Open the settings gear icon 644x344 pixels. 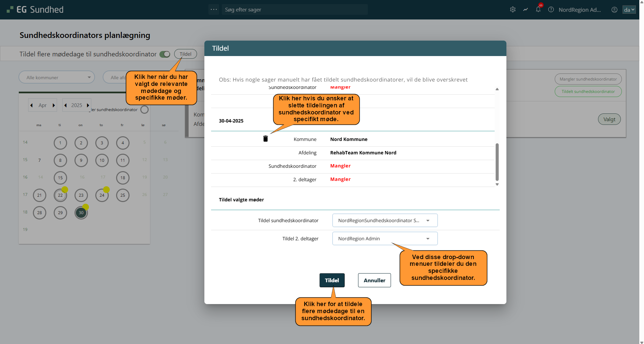(x=512, y=10)
